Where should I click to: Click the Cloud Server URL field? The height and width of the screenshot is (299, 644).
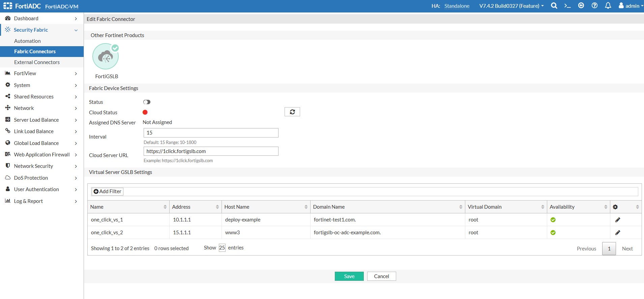[211, 151]
